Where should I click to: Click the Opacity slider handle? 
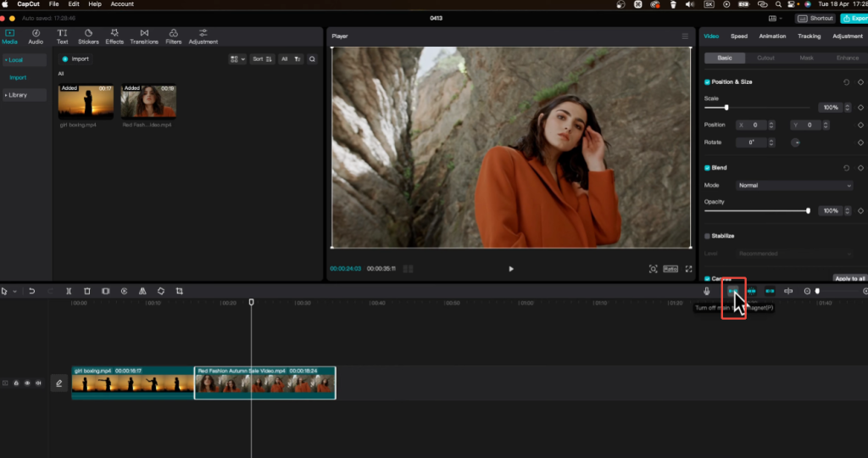coord(808,210)
